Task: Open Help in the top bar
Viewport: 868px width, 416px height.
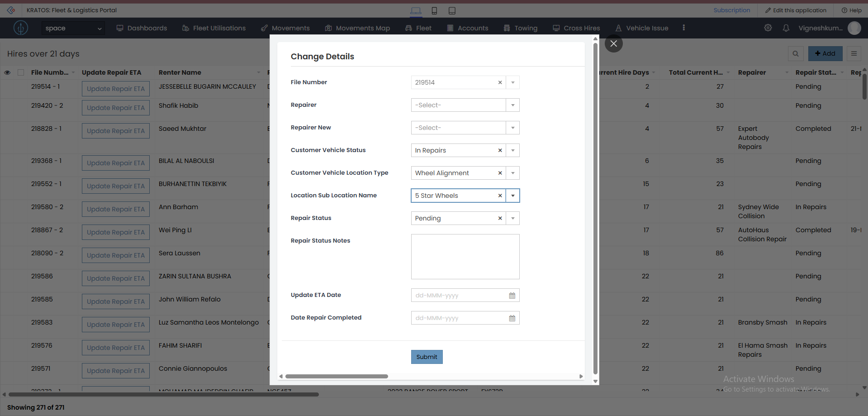Action: coord(851,10)
